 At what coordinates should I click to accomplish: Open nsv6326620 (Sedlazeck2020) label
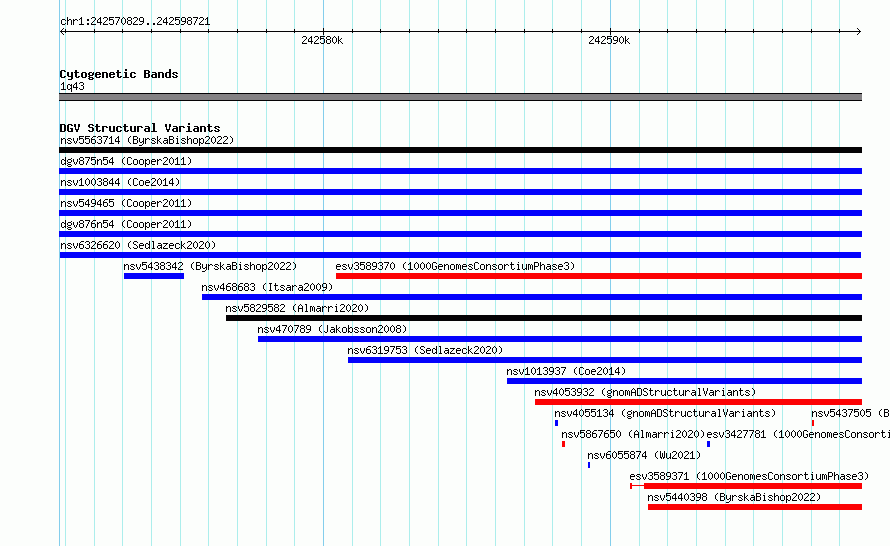tap(138, 245)
